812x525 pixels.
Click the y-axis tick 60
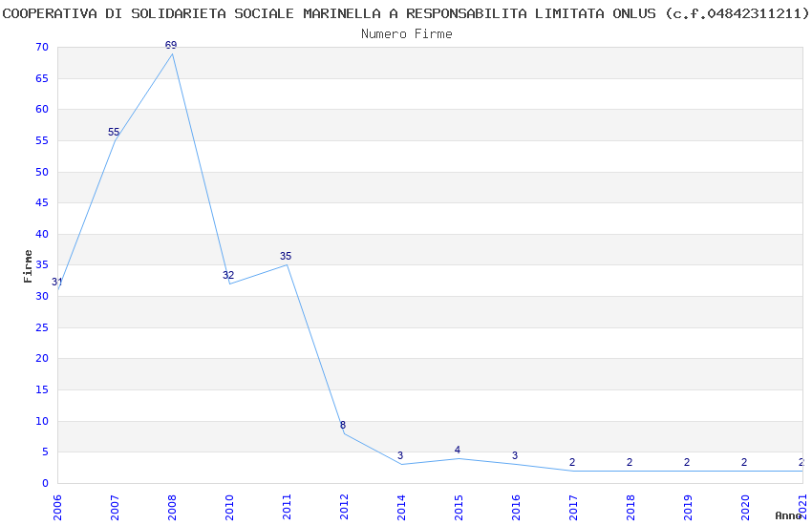pos(42,109)
